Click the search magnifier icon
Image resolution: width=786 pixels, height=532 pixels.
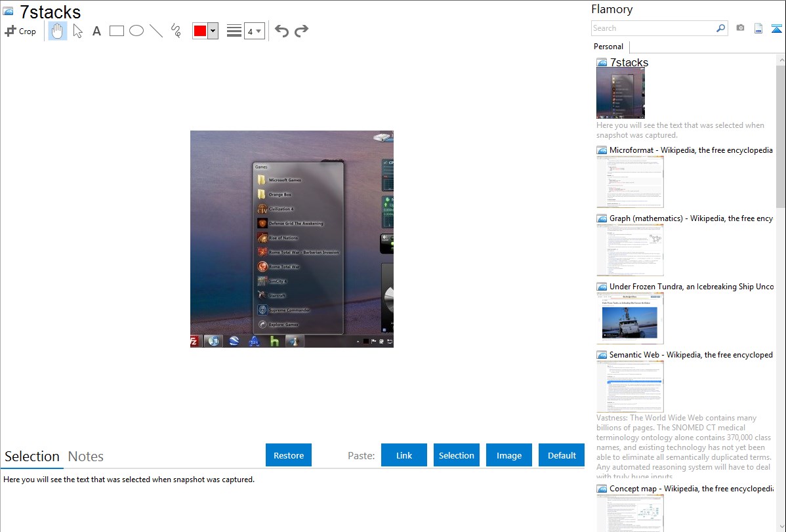721,28
